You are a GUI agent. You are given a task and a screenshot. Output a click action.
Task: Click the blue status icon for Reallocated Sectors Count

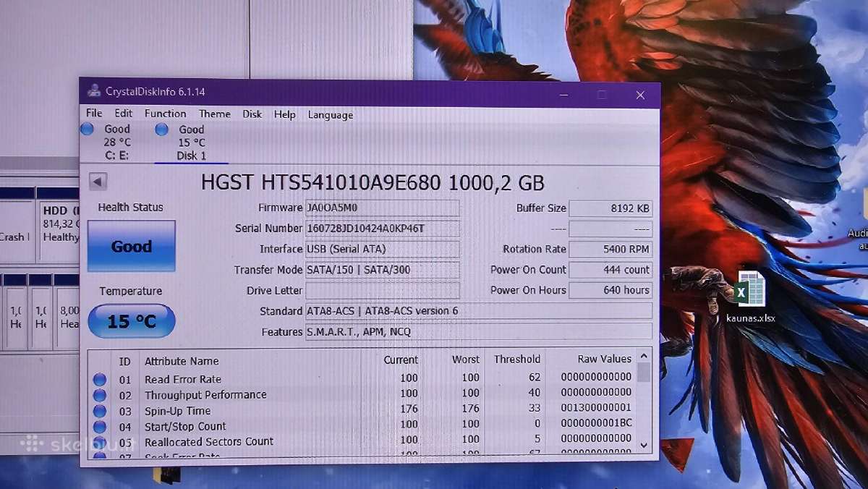[100, 443]
